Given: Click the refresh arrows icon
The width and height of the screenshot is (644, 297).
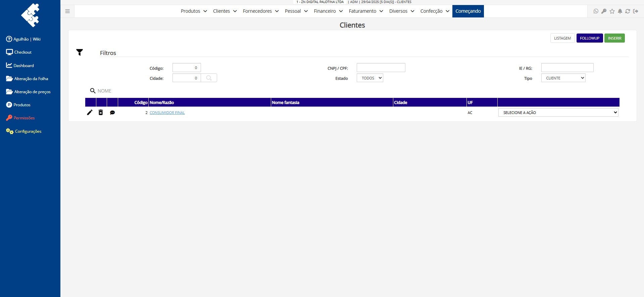Looking at the screenshot, I should (x=628, y=11).
